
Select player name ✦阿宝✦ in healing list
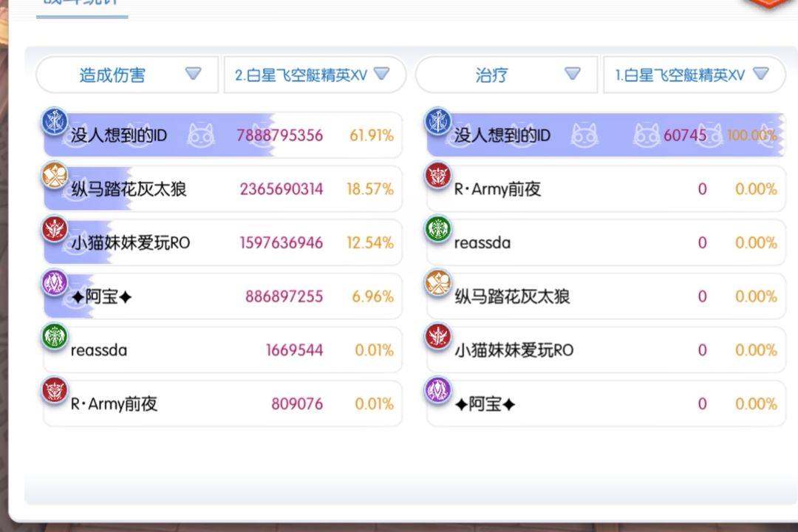(x=485, y=404)
